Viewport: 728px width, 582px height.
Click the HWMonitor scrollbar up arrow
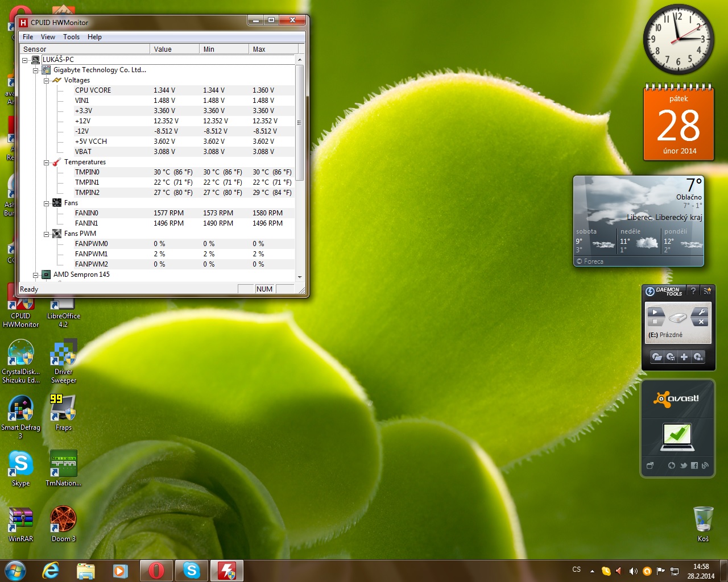pyautogui.click(x=300, y=60)
